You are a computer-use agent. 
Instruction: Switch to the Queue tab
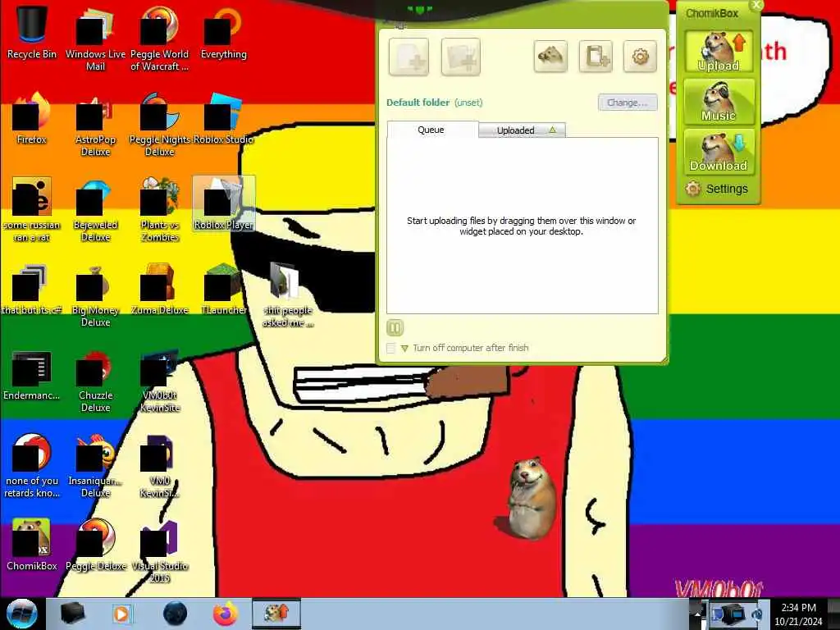pyautogui.click(x=431, y=130)
